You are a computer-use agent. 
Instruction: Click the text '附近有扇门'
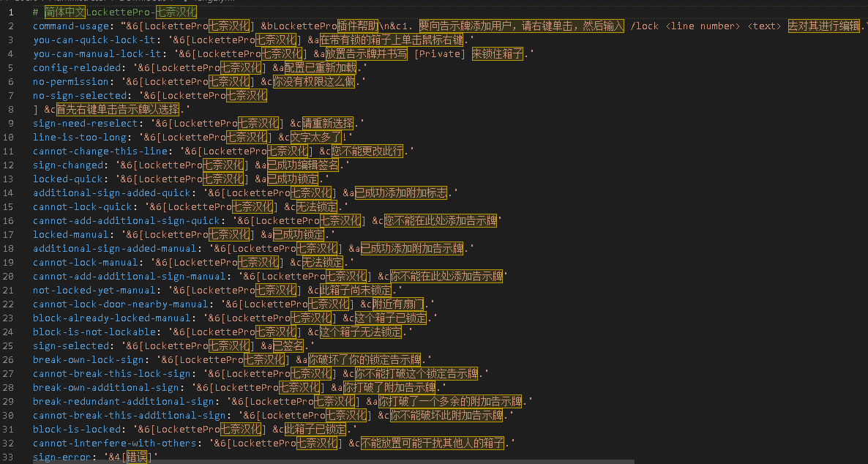398,304
